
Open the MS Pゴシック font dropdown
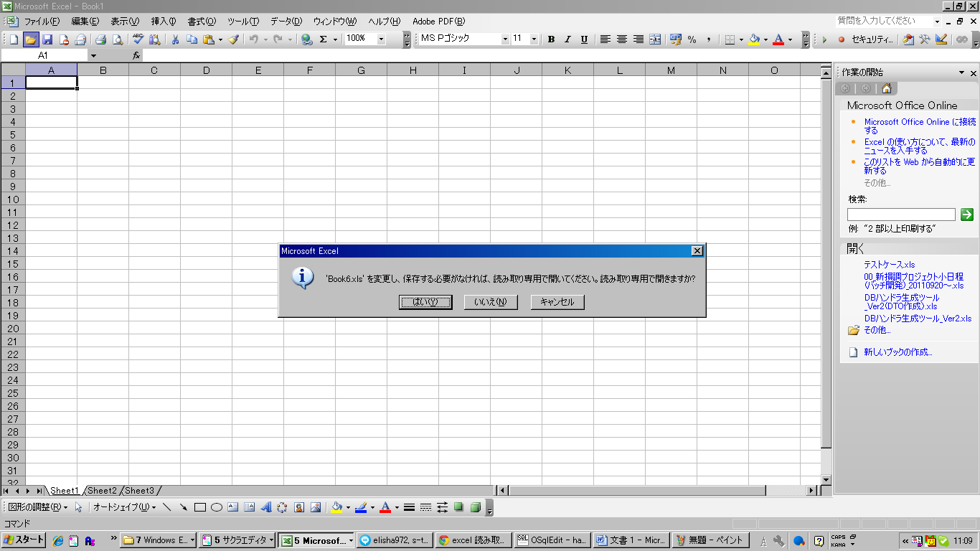click(x=505, y=39)
